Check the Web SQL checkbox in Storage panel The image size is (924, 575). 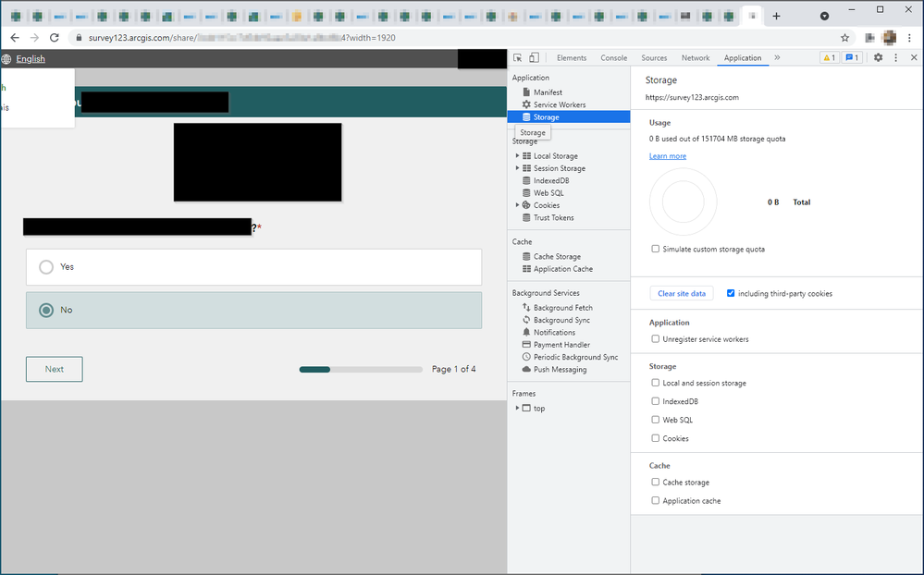coord(655,420)
